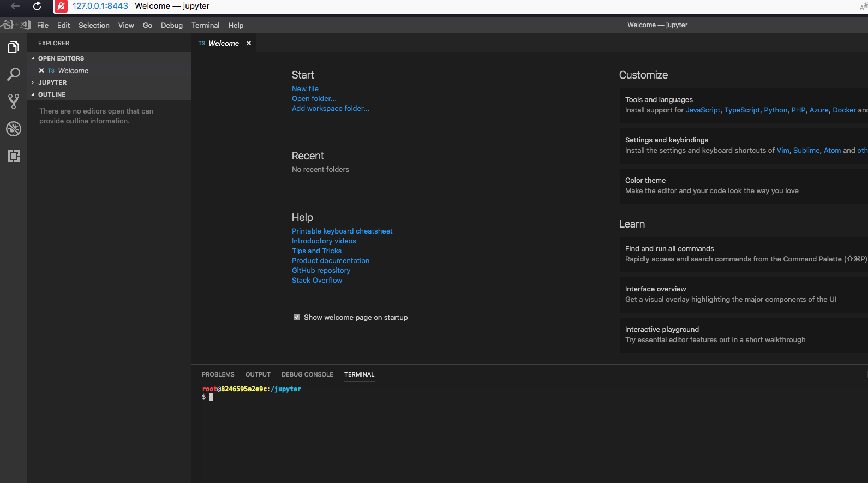Open Interactive playground item
This screenshot has height=483, width=868.
pyautogui.click(x=744, y=335)
